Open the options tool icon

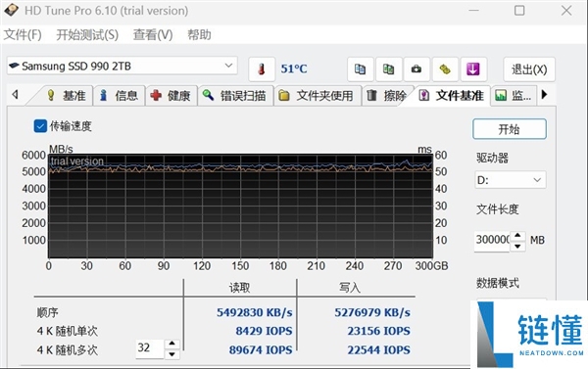coord(445,69)
